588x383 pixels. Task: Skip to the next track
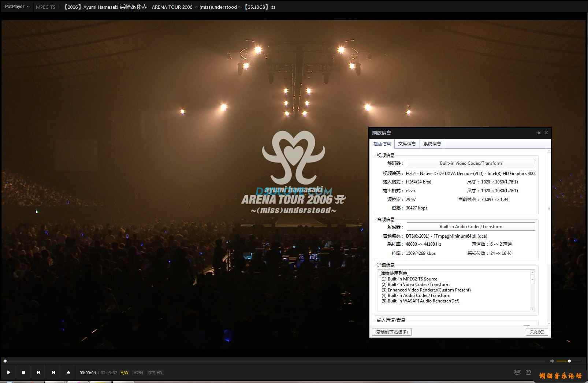[x=53, y=372]
